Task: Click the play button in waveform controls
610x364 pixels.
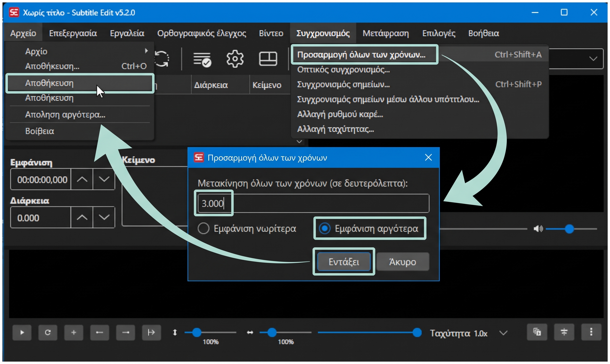Action: tap(22, 333)
